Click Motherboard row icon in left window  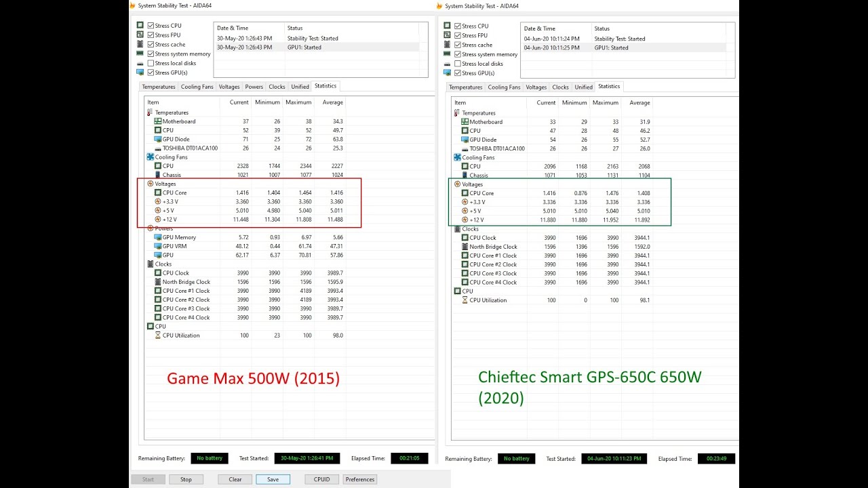[x=158, y=121]
